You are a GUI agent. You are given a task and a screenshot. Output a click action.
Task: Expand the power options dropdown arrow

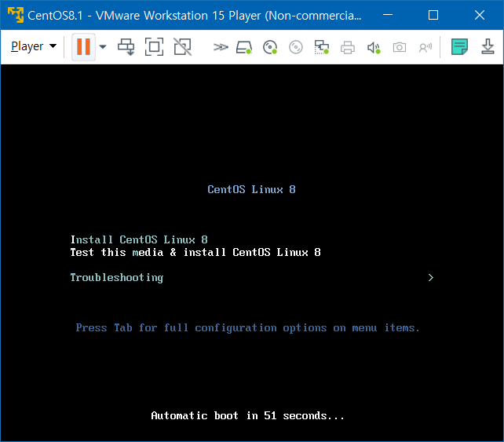click(x=103, y=47)
